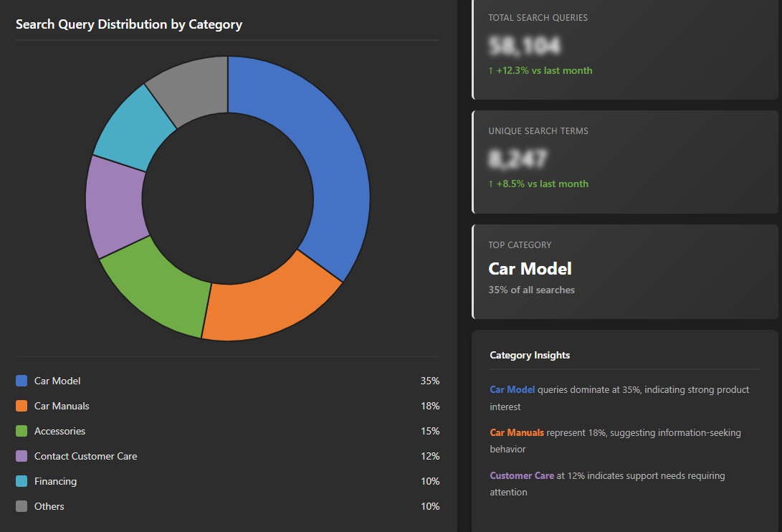Click the blurred unique search terms number
Image resolution: width=782 pixels, height=532 pixels.
click(x=518, y=158)
